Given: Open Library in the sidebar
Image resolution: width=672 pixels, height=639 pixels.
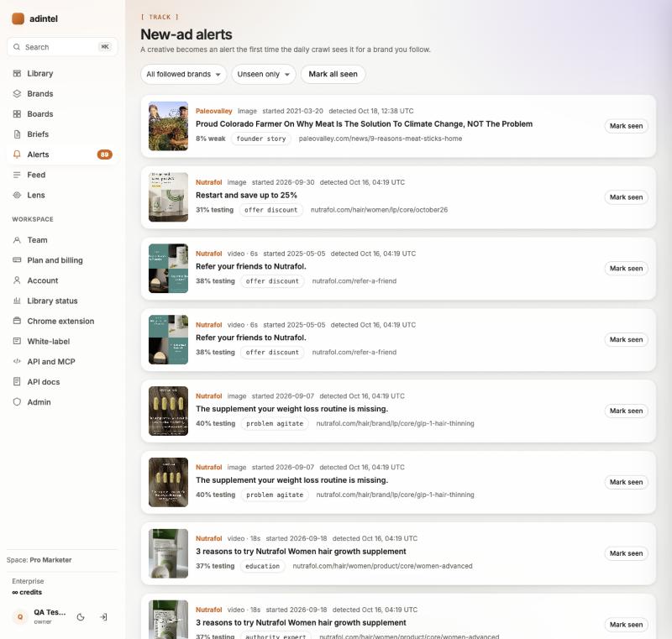Looking at the screenshot, I should pyautogui.click(x=62, y=73).
